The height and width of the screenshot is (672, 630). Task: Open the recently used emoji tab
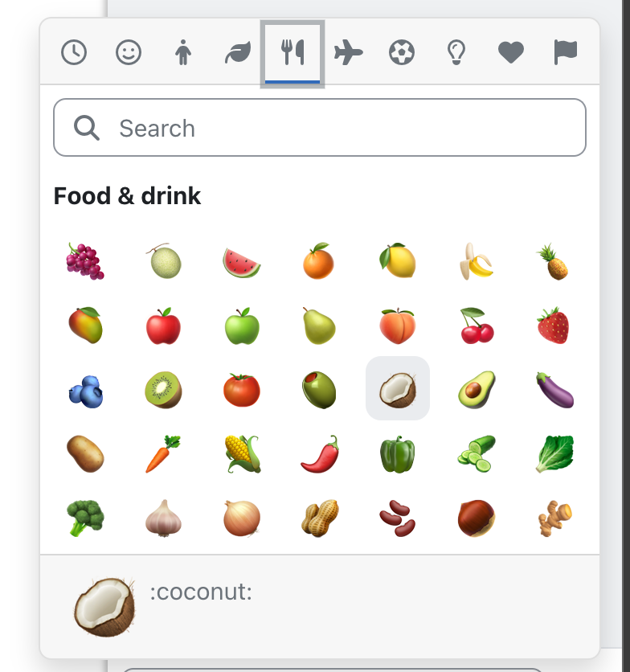[x=74, y=52]
